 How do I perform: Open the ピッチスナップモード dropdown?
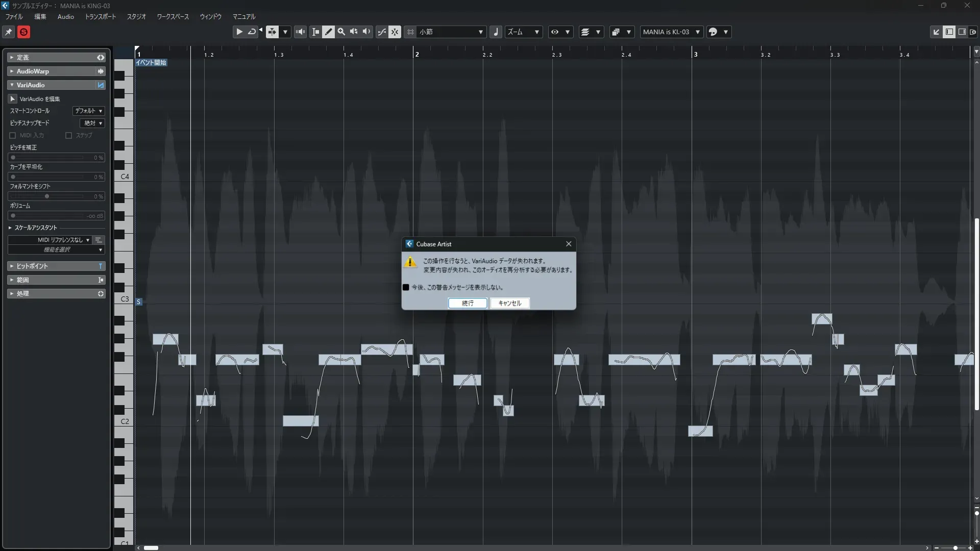click(92, 123)
